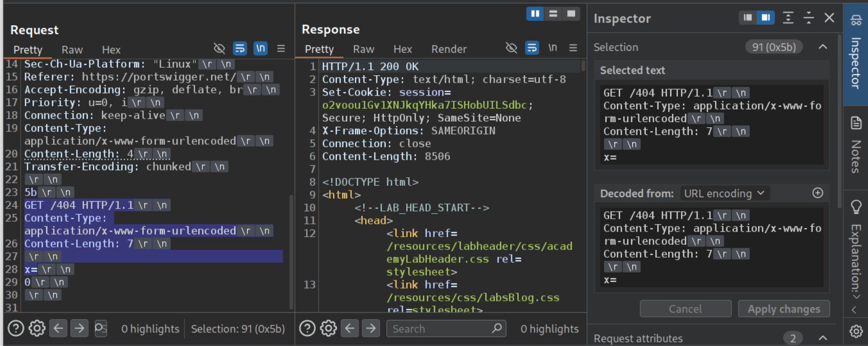The image size is (868, 346).
Task: Disable line wrap in Request pane
Action: pos(240,48)
